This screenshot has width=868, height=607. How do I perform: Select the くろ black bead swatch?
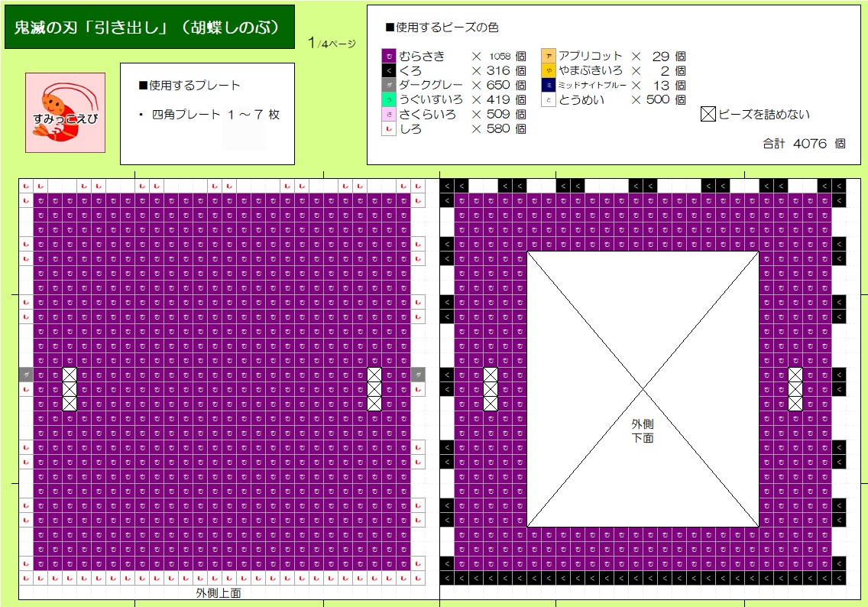tap(389, 70)
